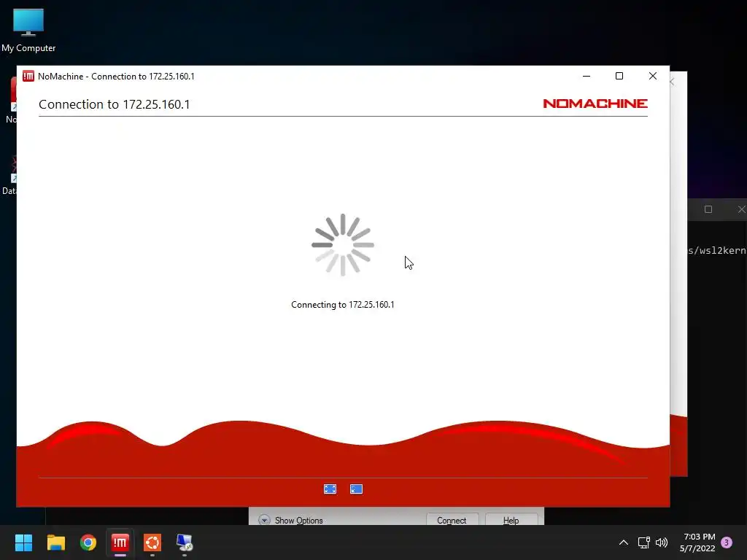Open File Explorer from the taskbar

[55, 542]
